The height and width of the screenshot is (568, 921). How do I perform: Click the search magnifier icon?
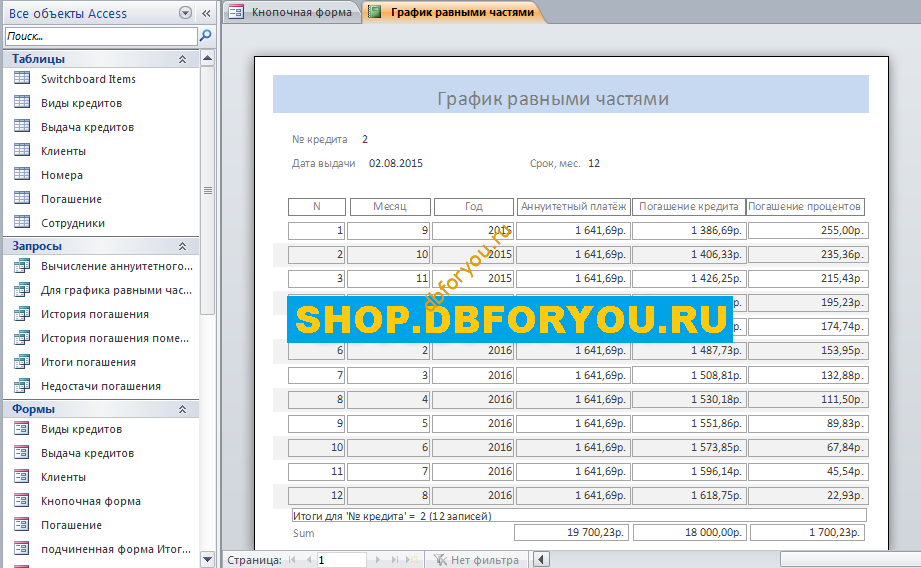[x=206, y=36]
